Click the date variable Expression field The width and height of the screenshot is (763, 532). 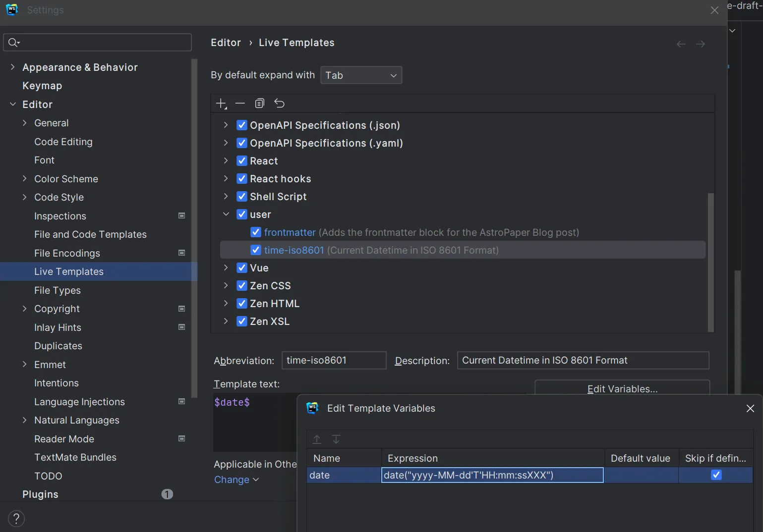pyautogui.click(x=492, y=475)
